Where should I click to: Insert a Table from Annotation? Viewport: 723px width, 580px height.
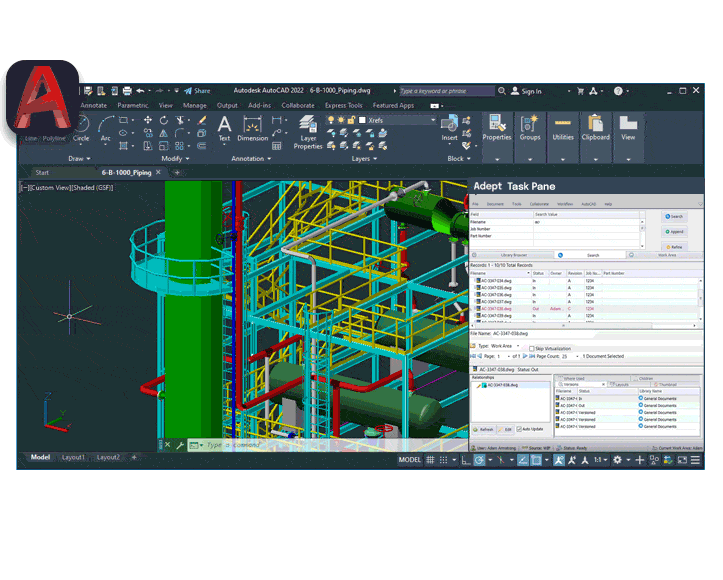pyautogui.click(x=277, y=146)
